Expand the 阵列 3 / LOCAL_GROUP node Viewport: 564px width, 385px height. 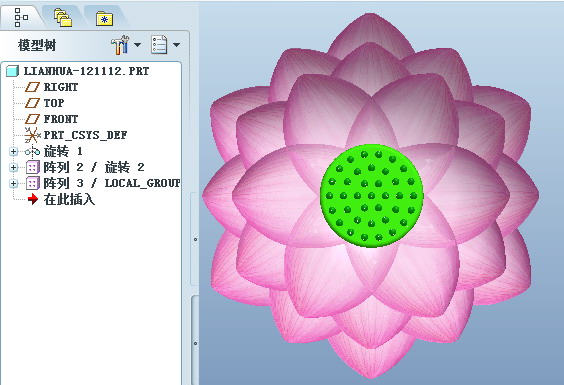pos(13,184)
